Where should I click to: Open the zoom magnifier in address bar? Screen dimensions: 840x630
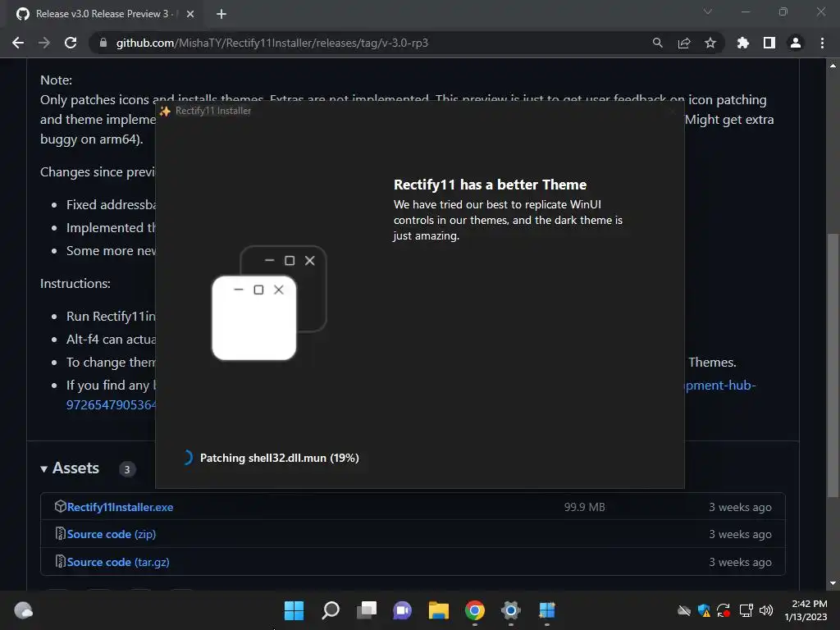click(657, 43)
